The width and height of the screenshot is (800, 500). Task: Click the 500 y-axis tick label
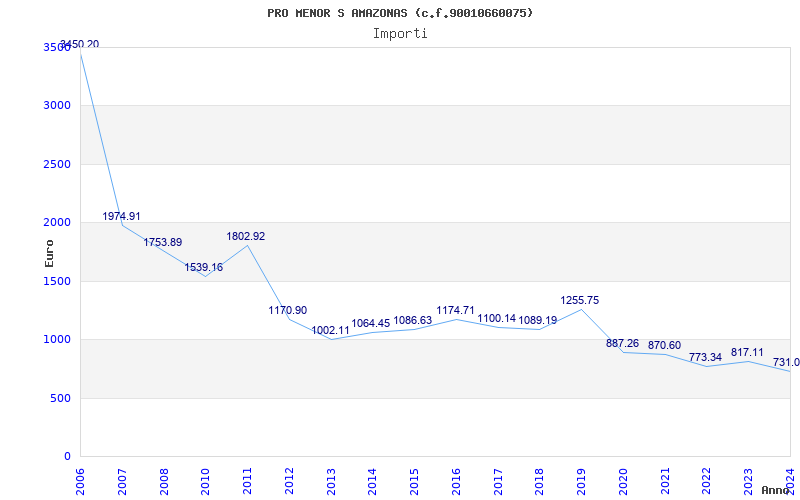coord(60,398)
